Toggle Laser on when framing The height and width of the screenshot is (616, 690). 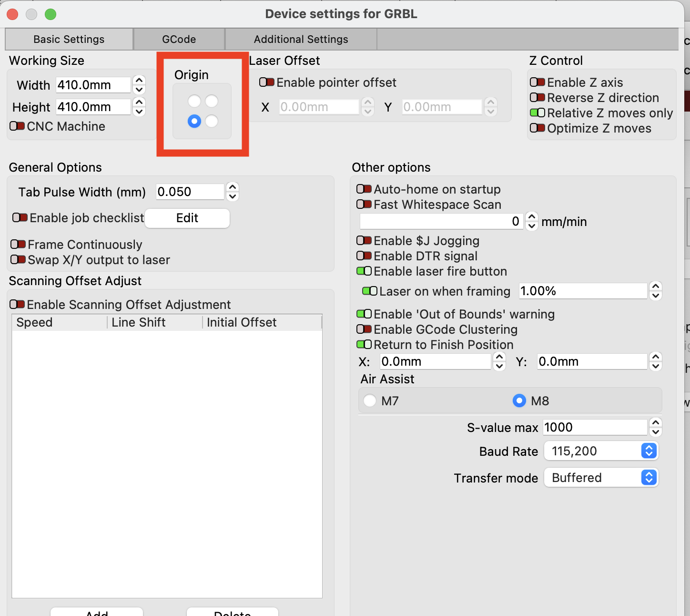click(x=370, y=291)
